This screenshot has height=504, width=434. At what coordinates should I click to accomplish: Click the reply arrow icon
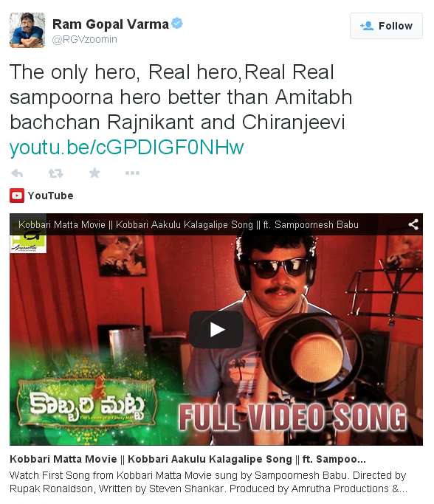[17, 173]
